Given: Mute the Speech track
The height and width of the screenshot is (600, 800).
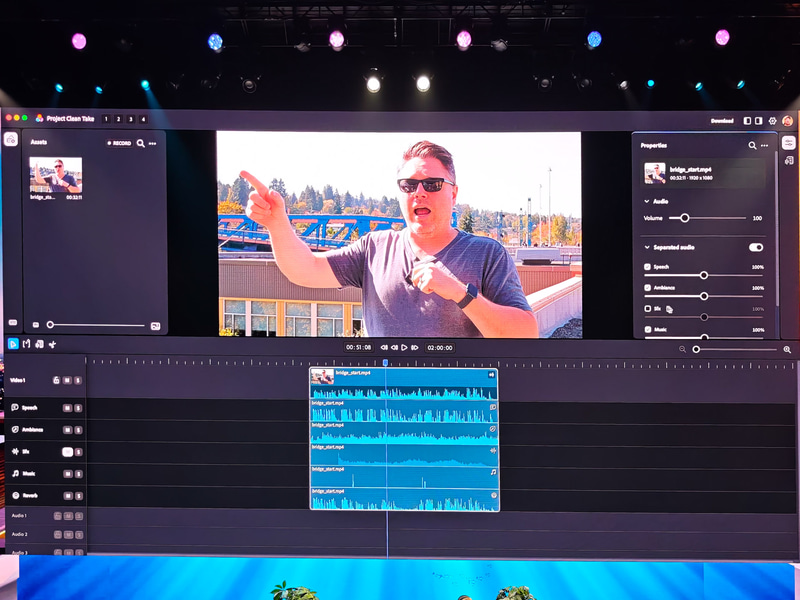Looking at the screenshot, I should point(67,408).
